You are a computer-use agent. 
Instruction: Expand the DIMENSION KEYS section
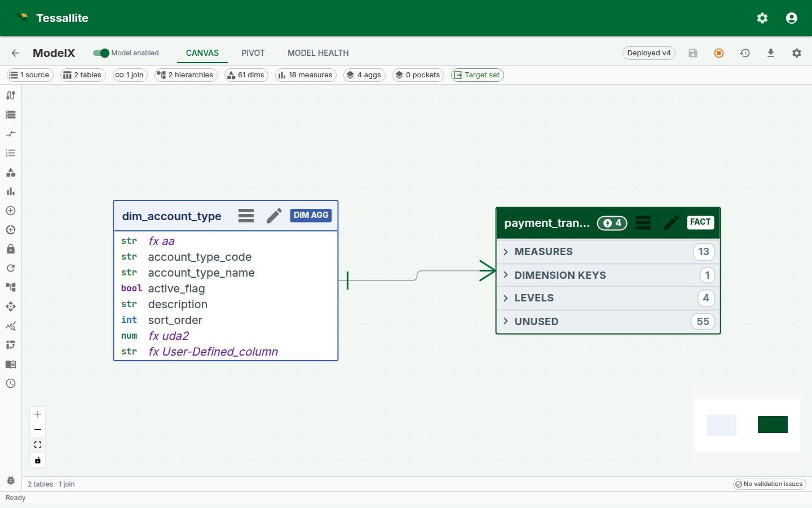[x=608, y=275]
